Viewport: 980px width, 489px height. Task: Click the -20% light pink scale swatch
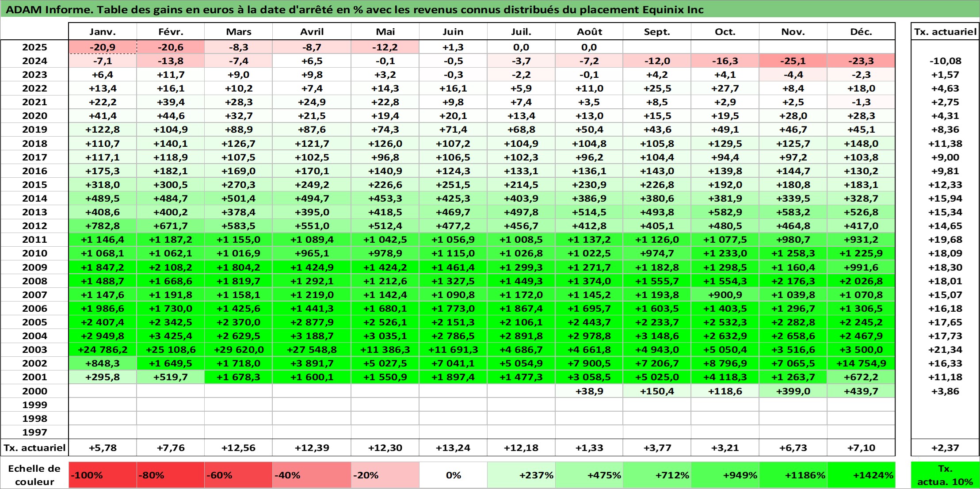pos(385,475)
